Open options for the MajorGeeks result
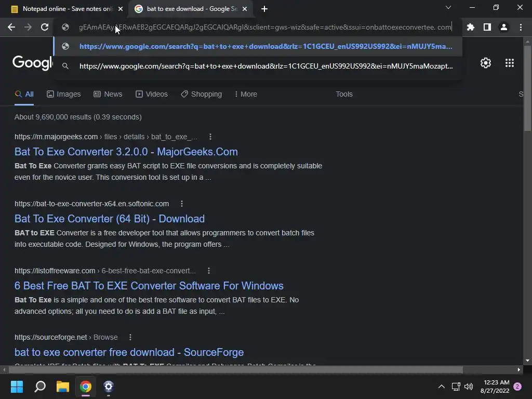The height and width of the screenshot is (399, 532). click(x=210, y=137)
